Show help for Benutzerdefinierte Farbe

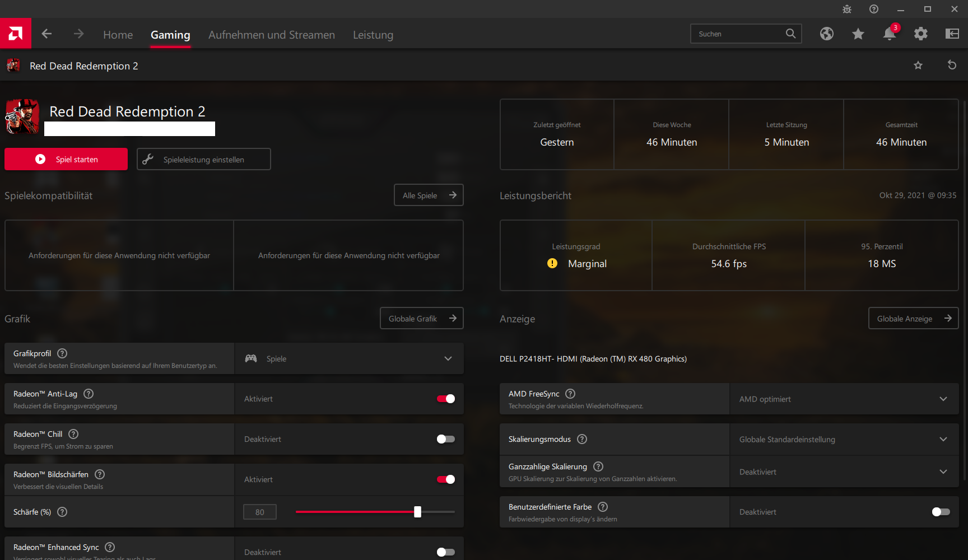[x=603, y=507]
